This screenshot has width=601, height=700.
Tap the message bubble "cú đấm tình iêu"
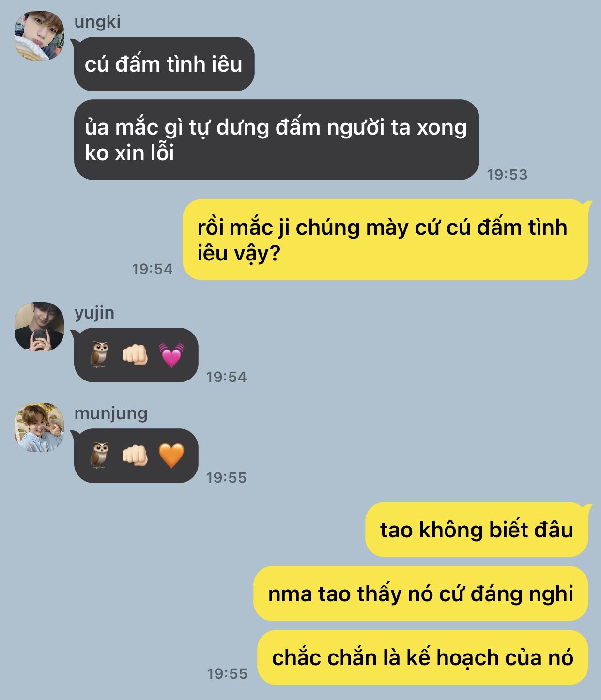pyautogui.click(x=164, y=64)
